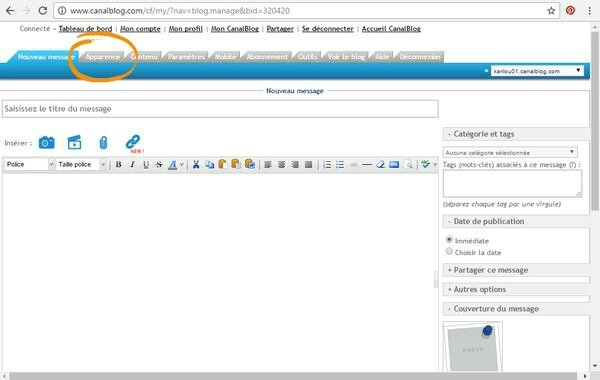Open the Aucune catégorie sélectionnée dropdown

[510, 152]
